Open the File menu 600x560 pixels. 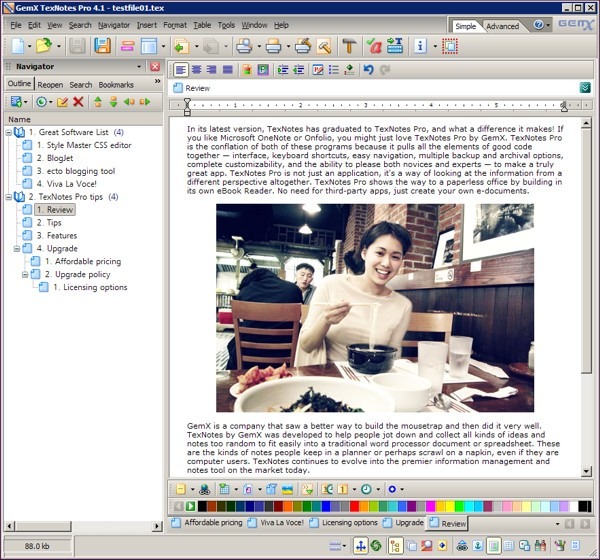pos(16,25)
